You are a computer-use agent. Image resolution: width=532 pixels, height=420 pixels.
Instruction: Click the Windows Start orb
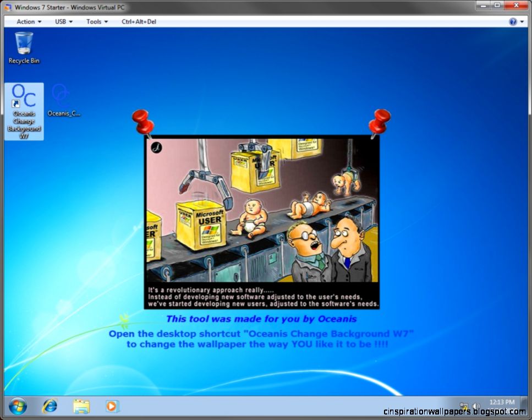tap(18, 406)
